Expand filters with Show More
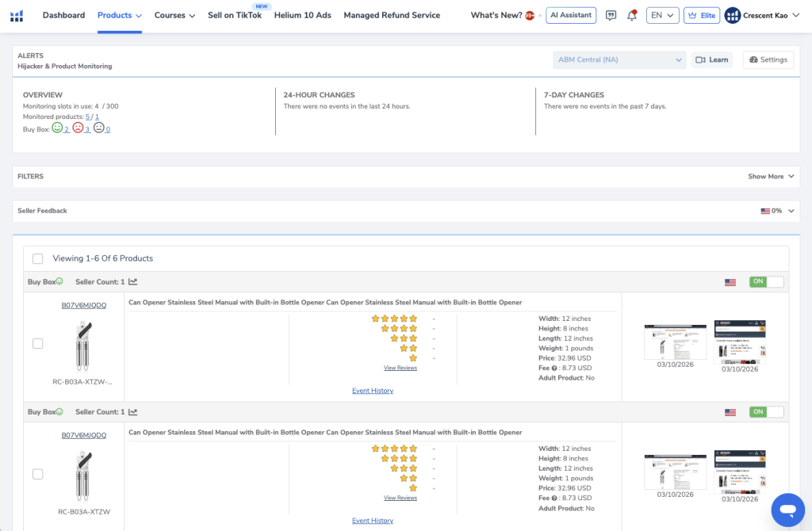Image resolution: width=812 pixels, height=531 pixels. point(771,177)
